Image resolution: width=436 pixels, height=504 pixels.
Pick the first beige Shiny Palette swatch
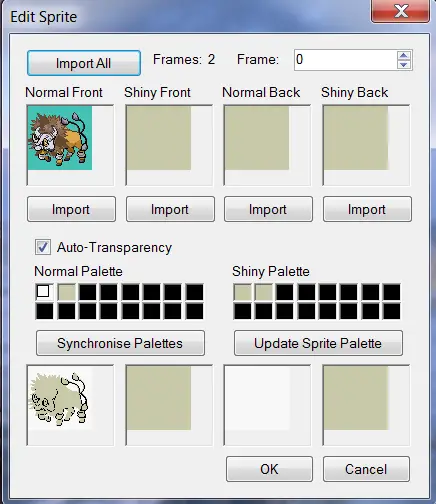pos(242,292)
